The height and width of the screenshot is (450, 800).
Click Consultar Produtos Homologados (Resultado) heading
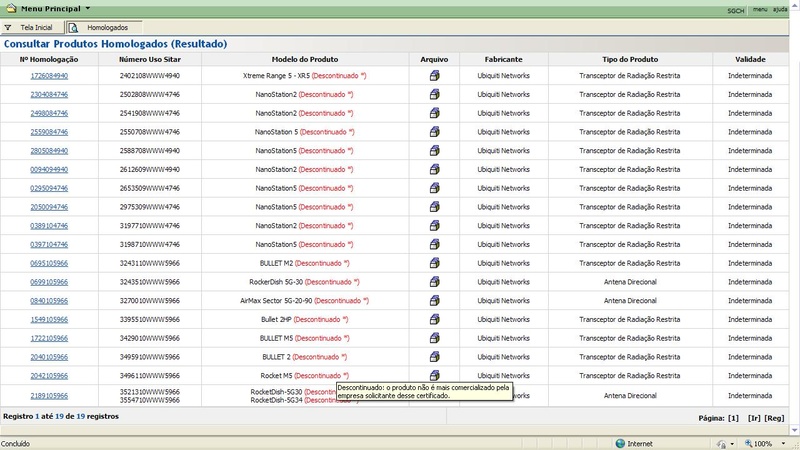pyautogui.click(x=115, y=44)
